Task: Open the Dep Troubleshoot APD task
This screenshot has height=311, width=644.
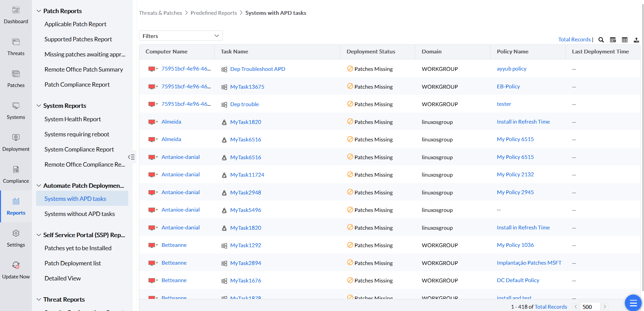Action: pos(258,69)
